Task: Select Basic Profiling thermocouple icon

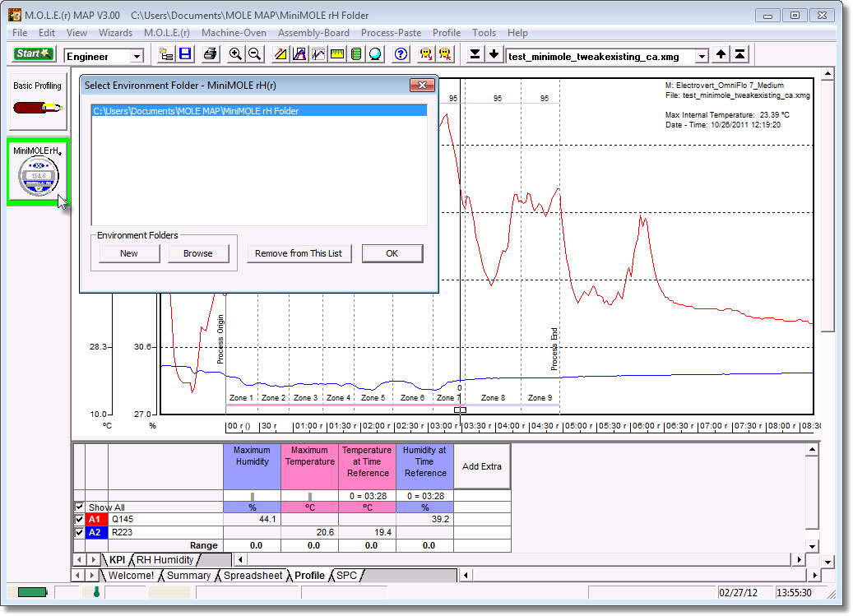Action: click(38, 102)
